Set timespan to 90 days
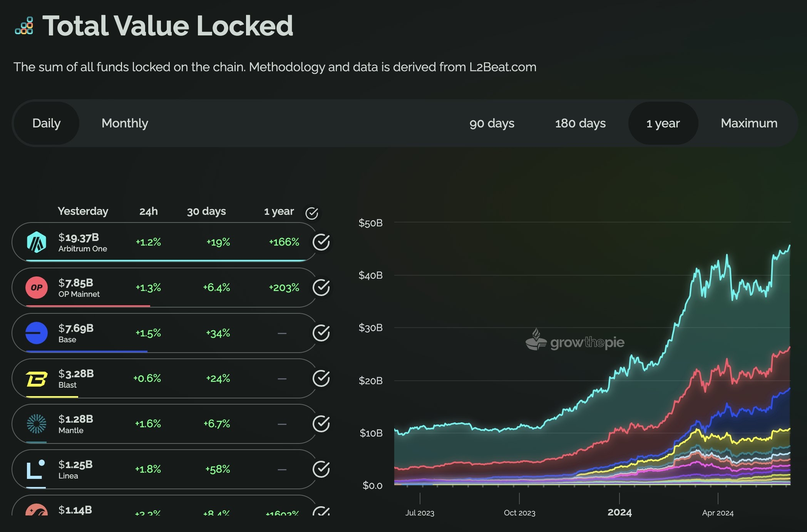This screenshot has height=532, width=807. coord(492,123)
